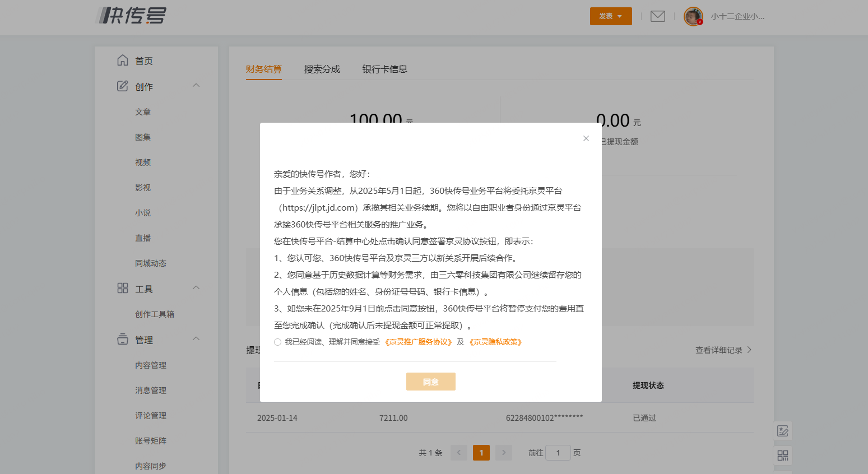The width and height of the screenshot is (868, 474).
Task: Click the floating QR code icon
Action: pos(783,456)
